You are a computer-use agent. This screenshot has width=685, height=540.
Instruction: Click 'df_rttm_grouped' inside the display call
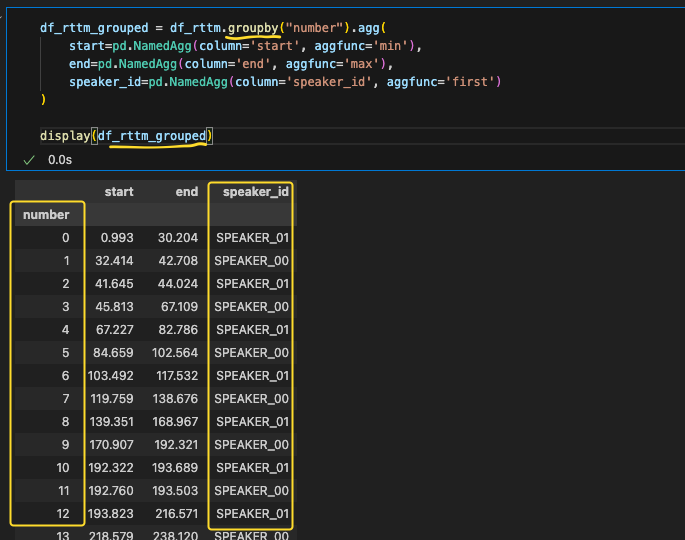tap(152, 136)
